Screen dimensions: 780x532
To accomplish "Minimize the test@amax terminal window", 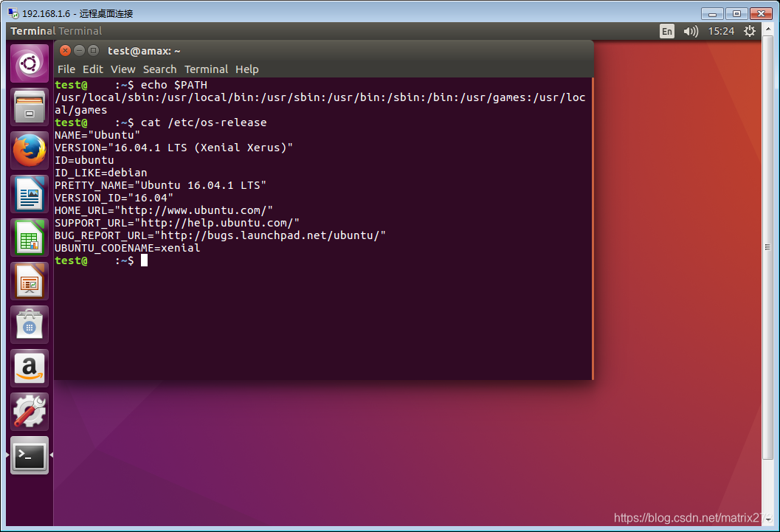I will coord(79,50).
